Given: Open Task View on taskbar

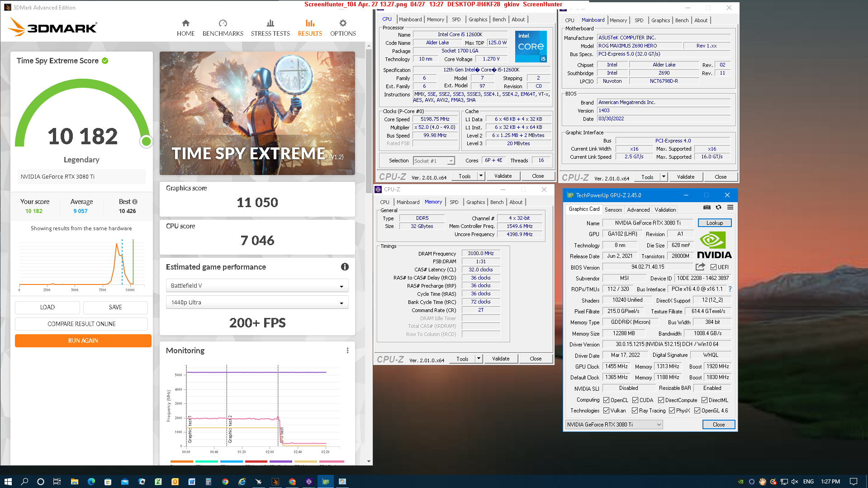Looking at the screenshot, I should (57, 482).
